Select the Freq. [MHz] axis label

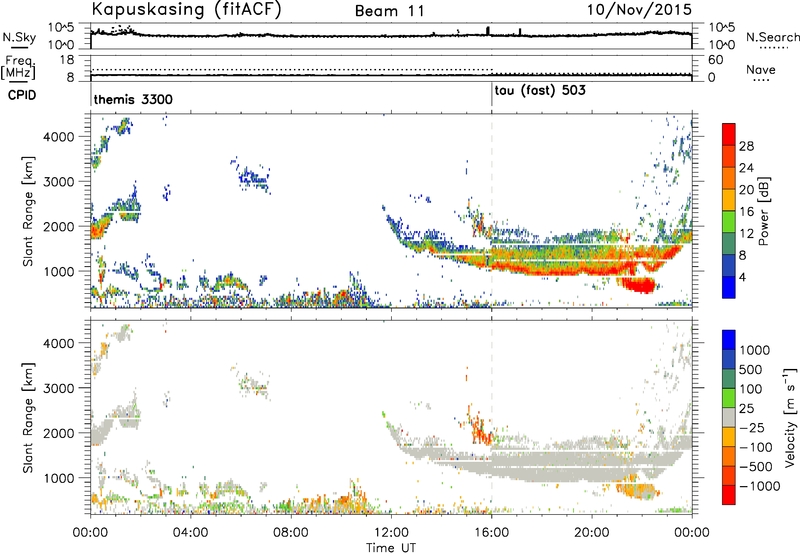pyautogui.click(x=19, y=67)
